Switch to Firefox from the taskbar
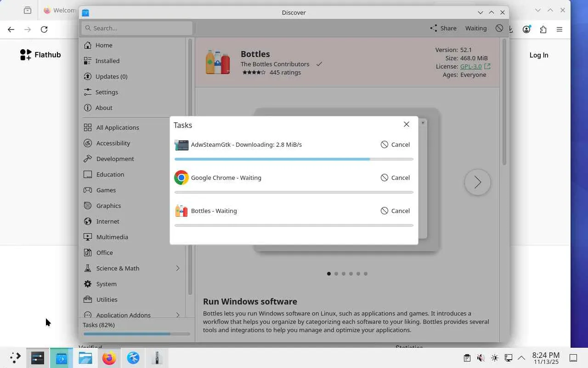Image resolution: width=588 pixels, height=368 pixels. tap(109, 358)
